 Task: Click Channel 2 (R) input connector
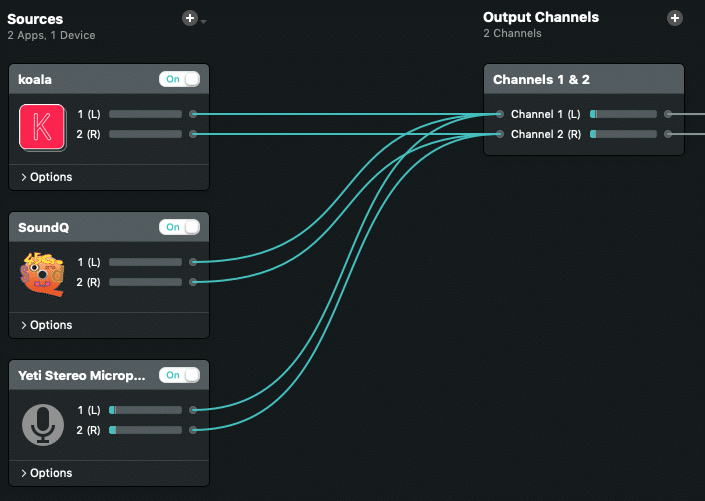500,134
